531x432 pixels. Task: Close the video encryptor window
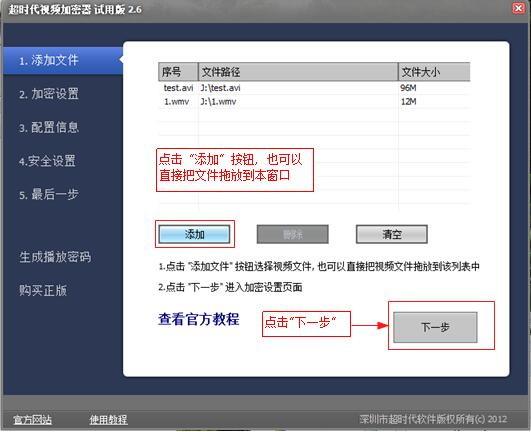click(x=518, y=8)
